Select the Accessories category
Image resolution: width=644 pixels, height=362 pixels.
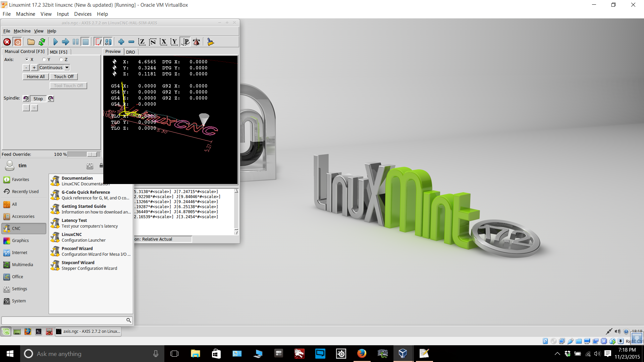(24, 217)
